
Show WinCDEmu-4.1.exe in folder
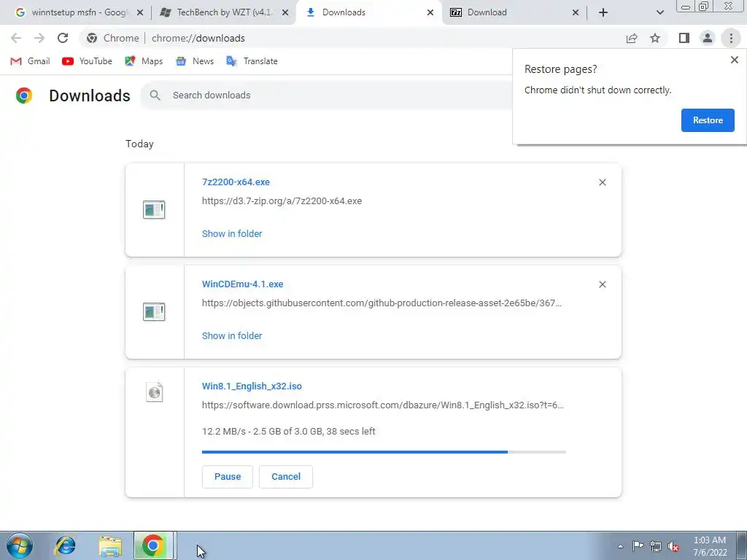[x=232, y=335]
